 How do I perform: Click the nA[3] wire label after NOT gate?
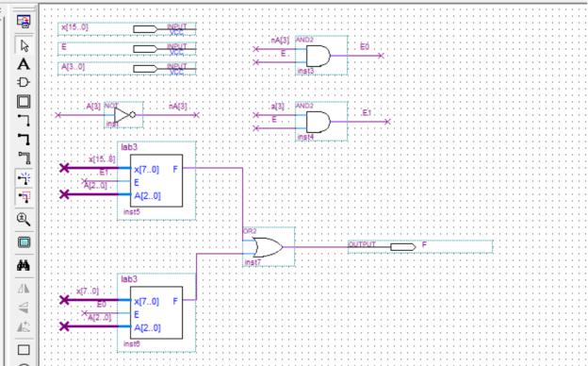(x=178, y=107)
